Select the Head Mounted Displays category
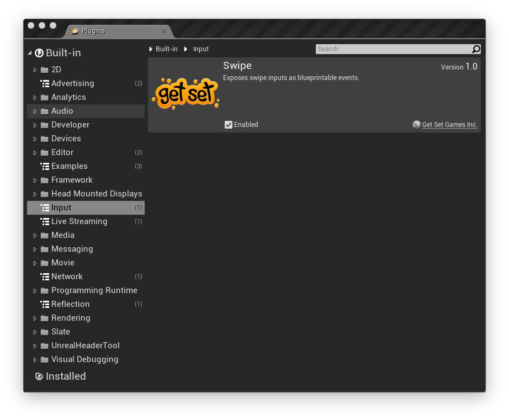The width and height of the screenshot is (509, 420). pyautogui.click(x=86, y=194)
